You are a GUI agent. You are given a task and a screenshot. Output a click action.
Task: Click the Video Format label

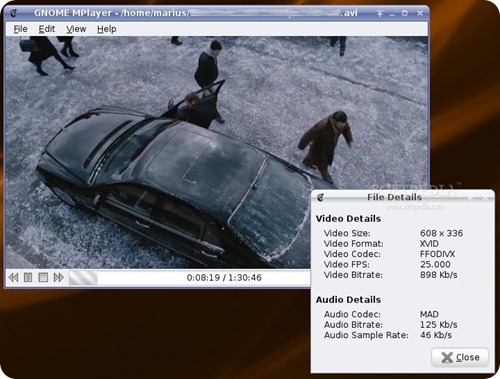point(354,244)
